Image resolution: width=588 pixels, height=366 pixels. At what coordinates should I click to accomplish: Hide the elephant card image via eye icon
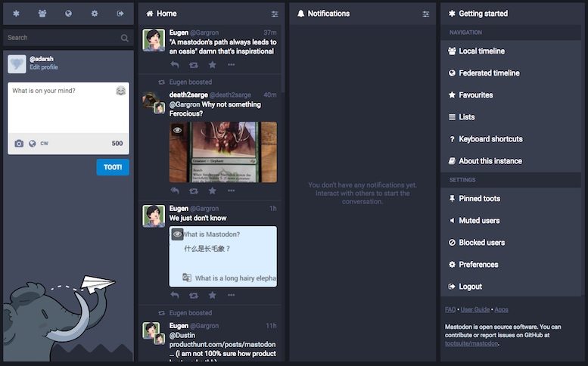(177, 130)
